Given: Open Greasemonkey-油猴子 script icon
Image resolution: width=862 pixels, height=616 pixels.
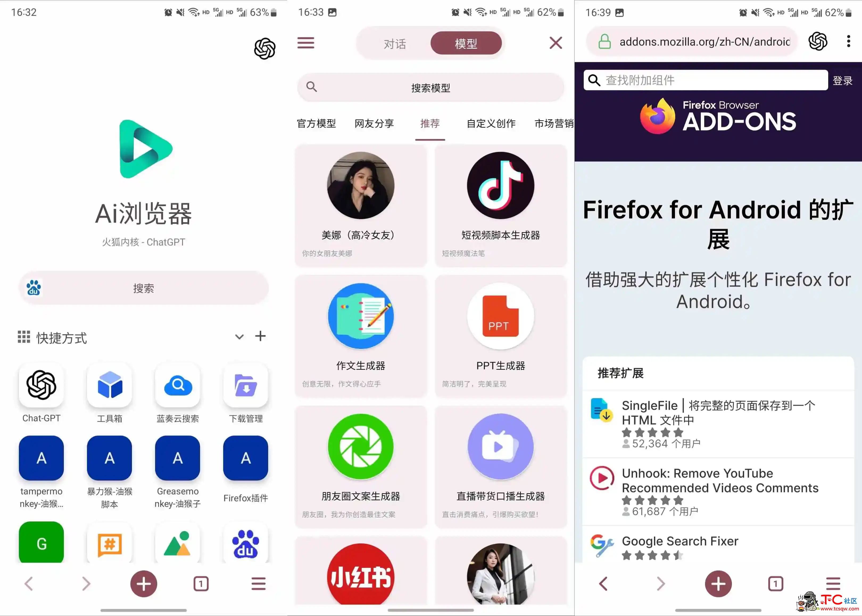Looking at the screenshot, I should coord(176,460).
